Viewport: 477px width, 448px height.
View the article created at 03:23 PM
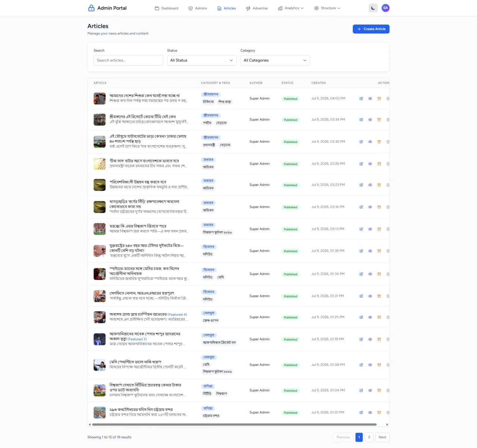[x=370, y=185]
